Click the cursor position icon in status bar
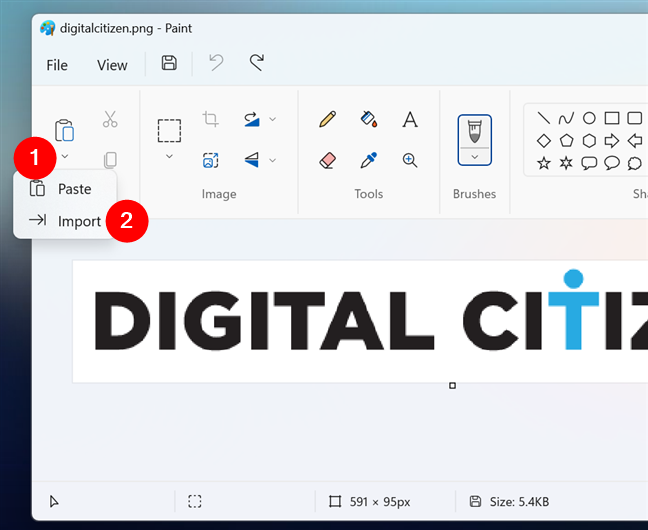Image resolution: width=648 pixels, height=530 pixels. (54, 502)
